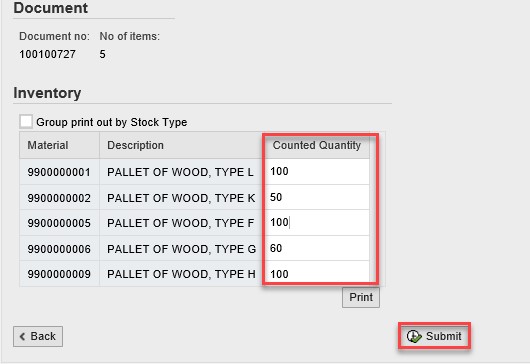Edit counted quantity for TYPE K pallet

(x=318, y=197)
